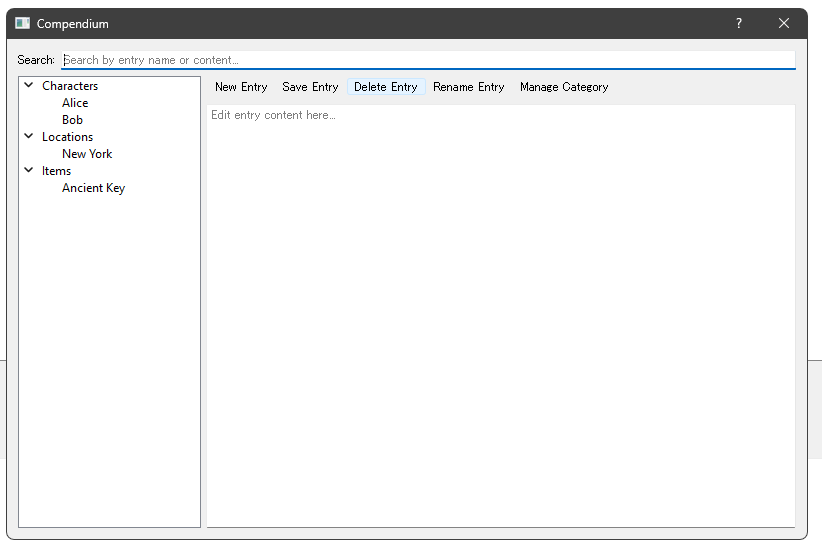This screenshot has height=548, width=822.
Task: Select the Ancient Key entry
Action: (93, 188)
